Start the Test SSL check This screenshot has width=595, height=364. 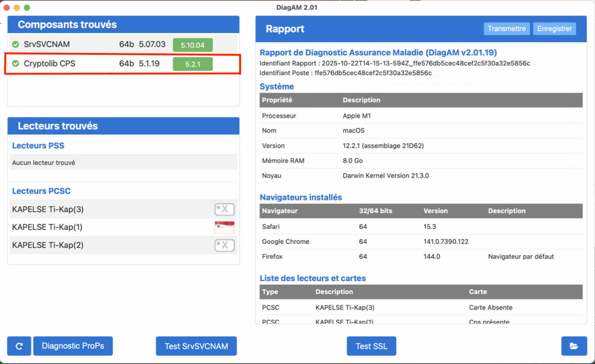[371, 346]
